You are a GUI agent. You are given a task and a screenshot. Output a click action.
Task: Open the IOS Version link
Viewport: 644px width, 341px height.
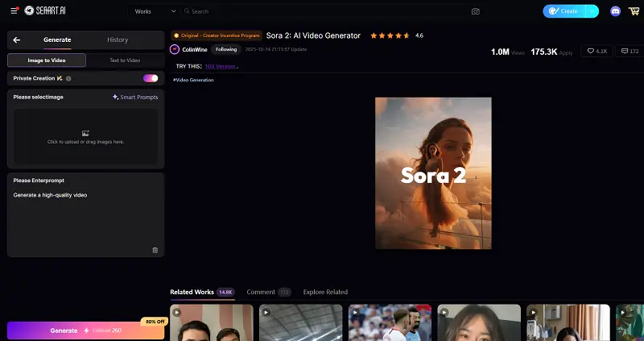coord(221,66)
